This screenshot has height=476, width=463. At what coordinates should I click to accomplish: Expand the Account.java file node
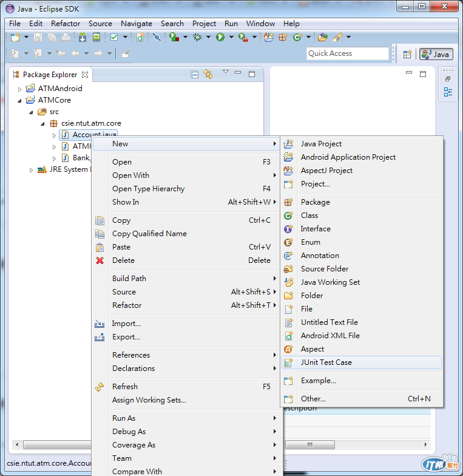(55, 135)
